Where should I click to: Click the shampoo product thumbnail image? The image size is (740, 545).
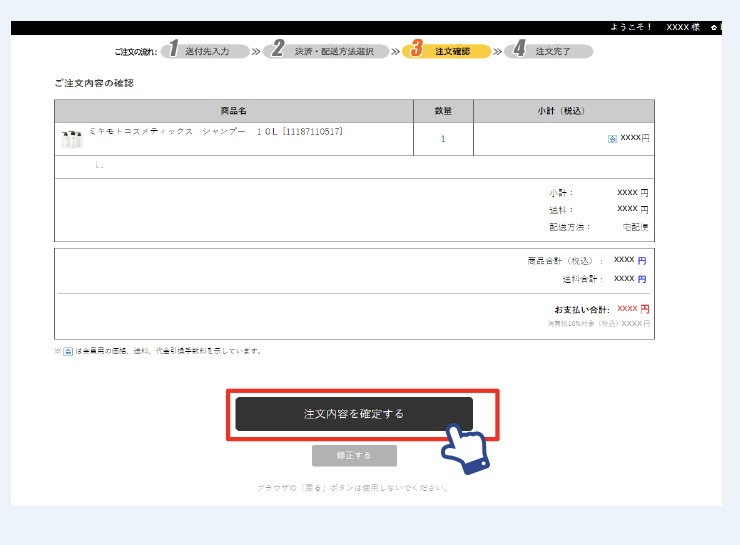click(71, 139)
